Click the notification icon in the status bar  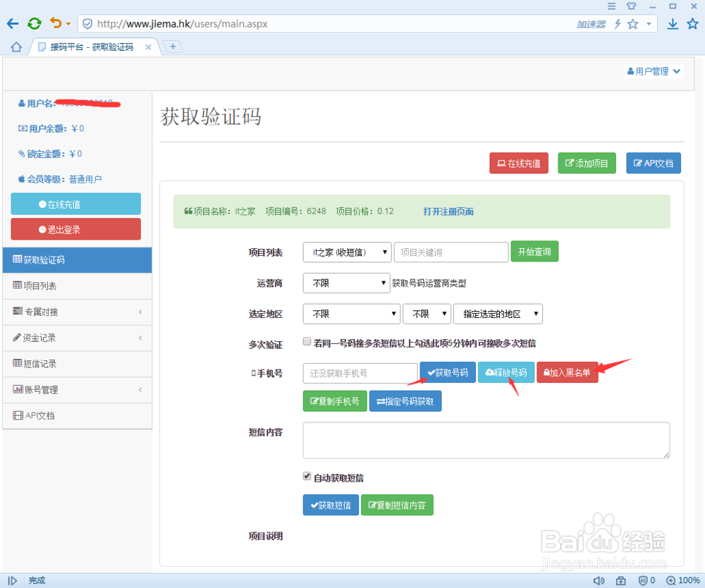[642, 580]
